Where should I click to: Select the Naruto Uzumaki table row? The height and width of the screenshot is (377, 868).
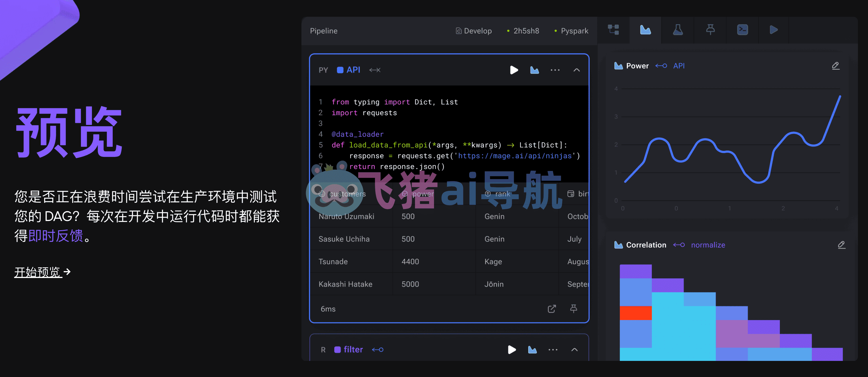[x=449, y=216]
